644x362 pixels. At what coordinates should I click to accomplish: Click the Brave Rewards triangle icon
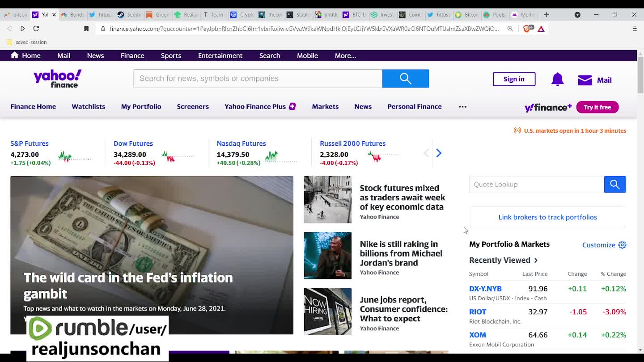pos(541,29)
